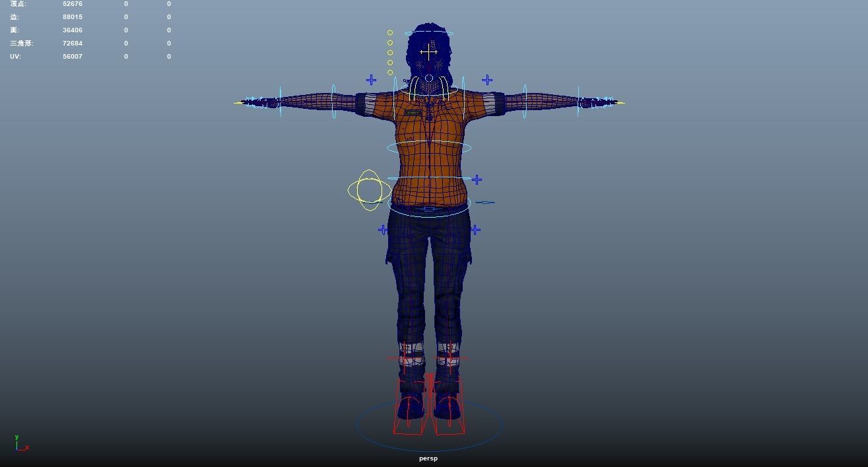This screenshot has width=868, height=467.
Task: Select red cross control on screen-left ankle
Action: 405,359
